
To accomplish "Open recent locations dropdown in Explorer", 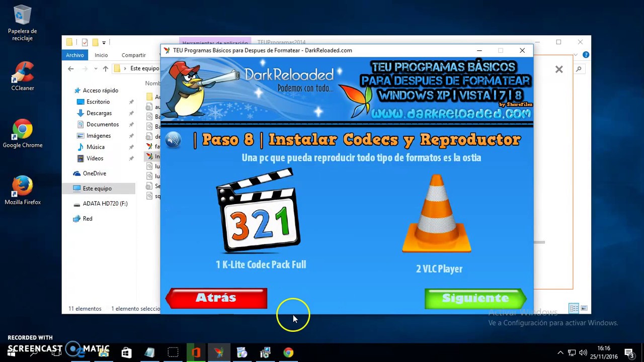I will [x=96, y=69].
